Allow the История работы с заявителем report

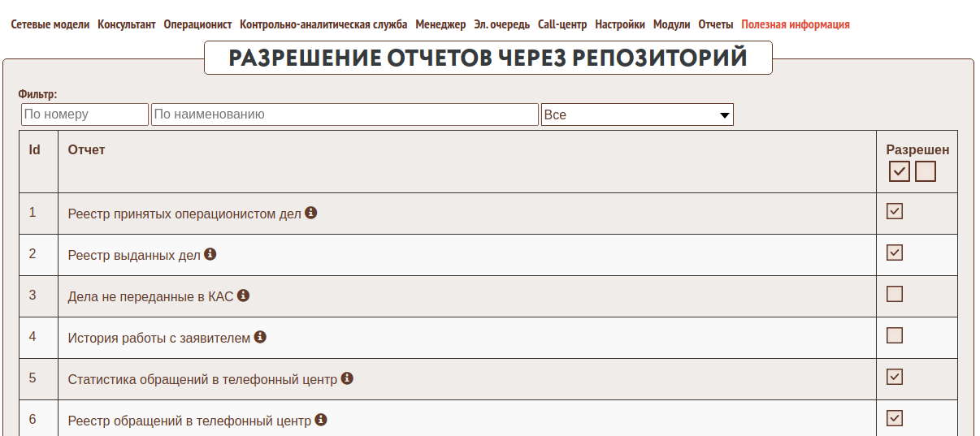click(895, 335)
